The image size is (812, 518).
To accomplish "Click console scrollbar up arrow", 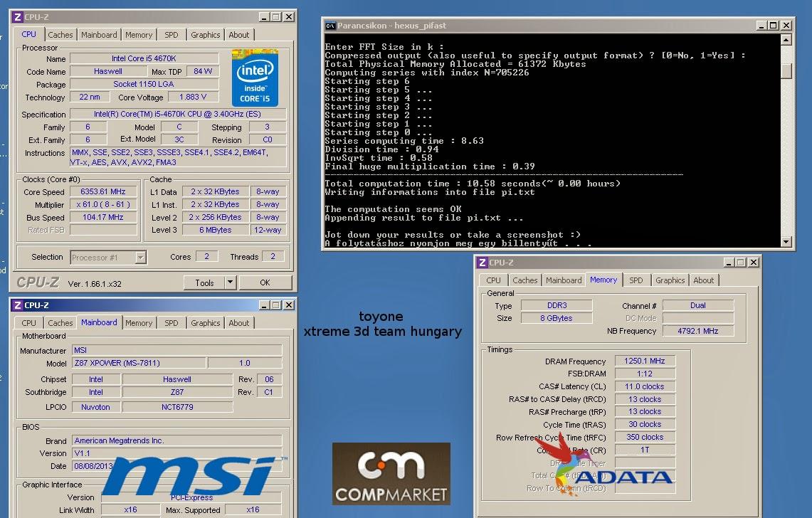I will click(786, 40).
